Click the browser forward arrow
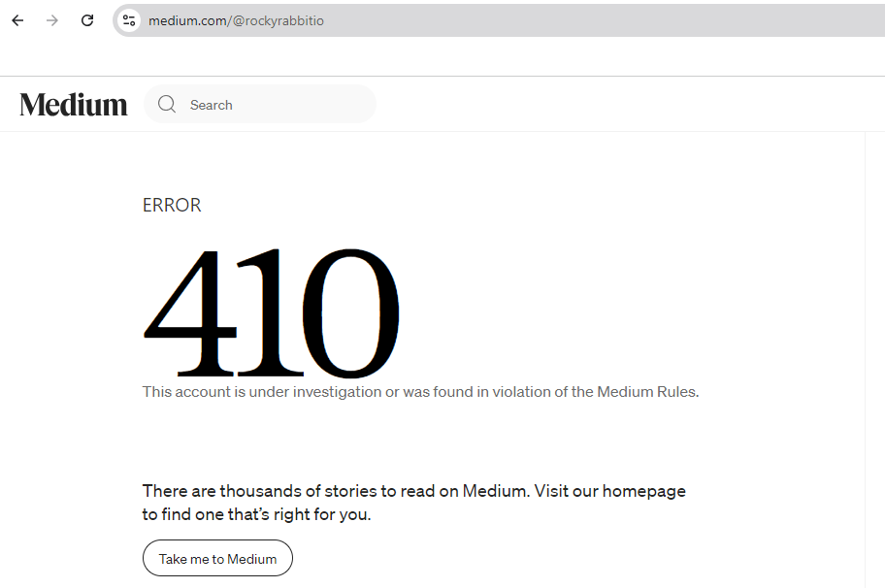This screenshot has width=885, height=588. coord(52,21)
